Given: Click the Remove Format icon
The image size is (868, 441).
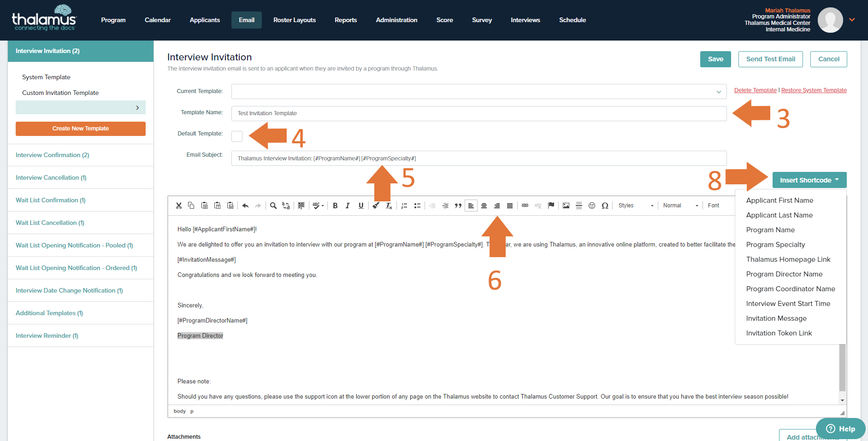Looking at the screenshot, I should [x=389, y=206].
